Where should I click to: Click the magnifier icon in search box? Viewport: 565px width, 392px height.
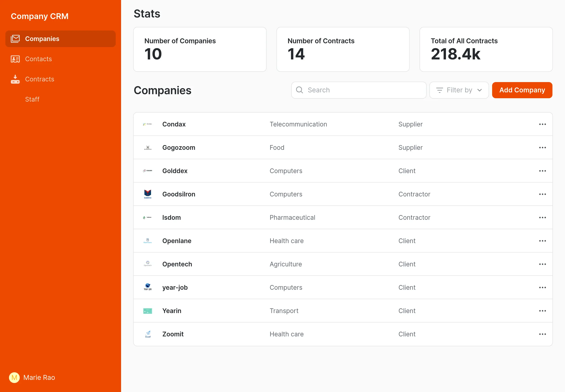(299, 90)
